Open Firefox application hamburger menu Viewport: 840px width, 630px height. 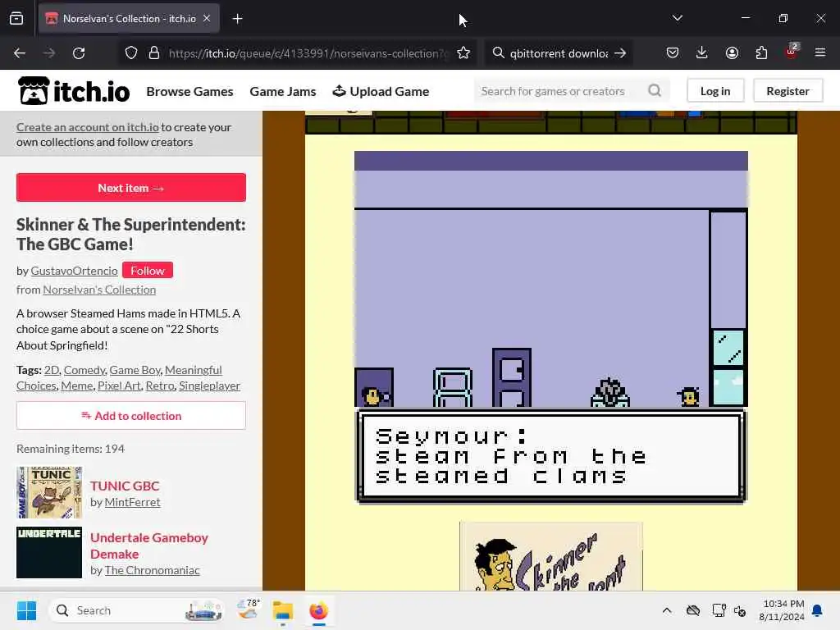tap(820, 53)
